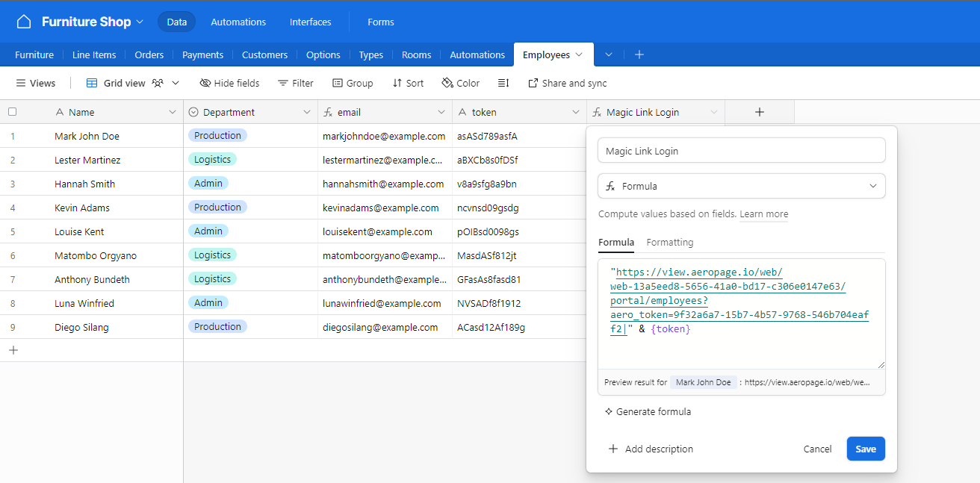
Task: Switch to the Formatting tab
Action: click(x=669, y=242)
